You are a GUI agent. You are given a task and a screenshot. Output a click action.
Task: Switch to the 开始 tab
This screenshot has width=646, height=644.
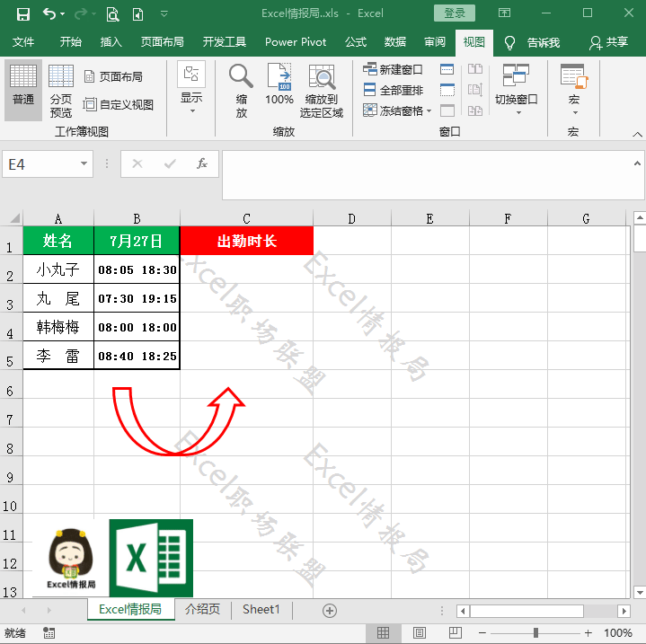(x=70, y=42)
